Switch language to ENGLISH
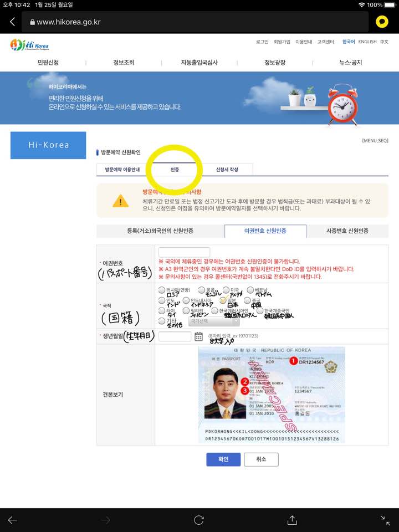Viewport: 399px width, 532px height. click(x=367, y=42)
